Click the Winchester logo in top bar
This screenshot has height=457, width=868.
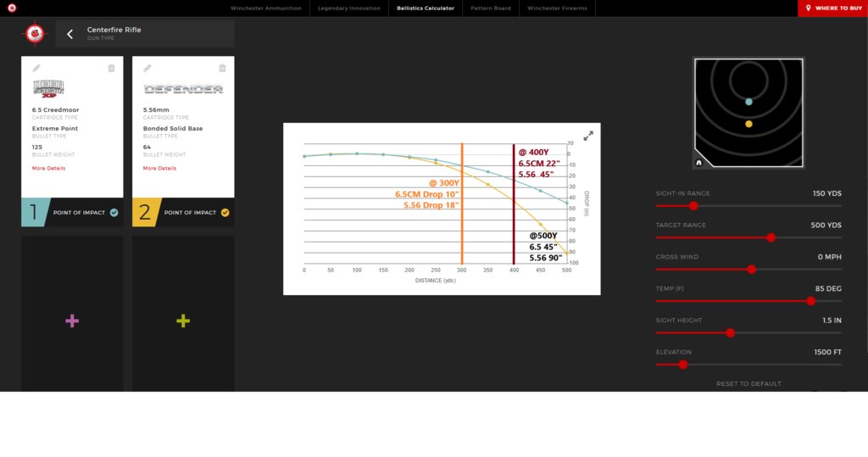pyautogui.click(x=12, y=8)
